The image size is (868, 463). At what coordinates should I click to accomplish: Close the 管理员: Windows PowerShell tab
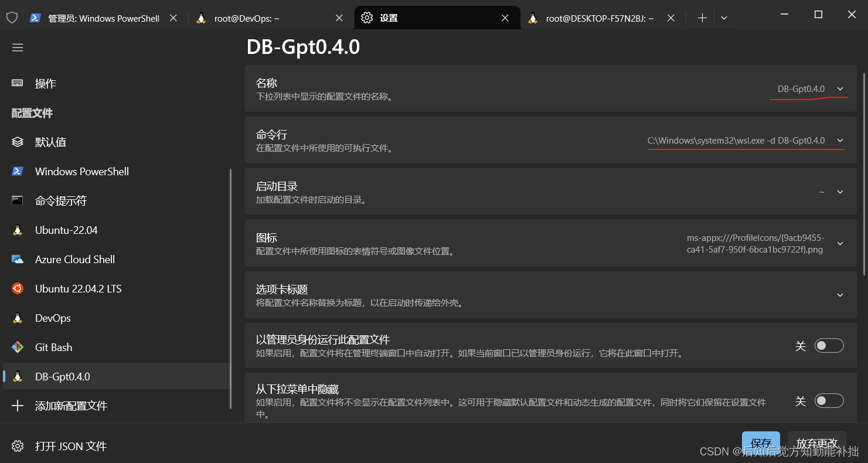point(173,18)
